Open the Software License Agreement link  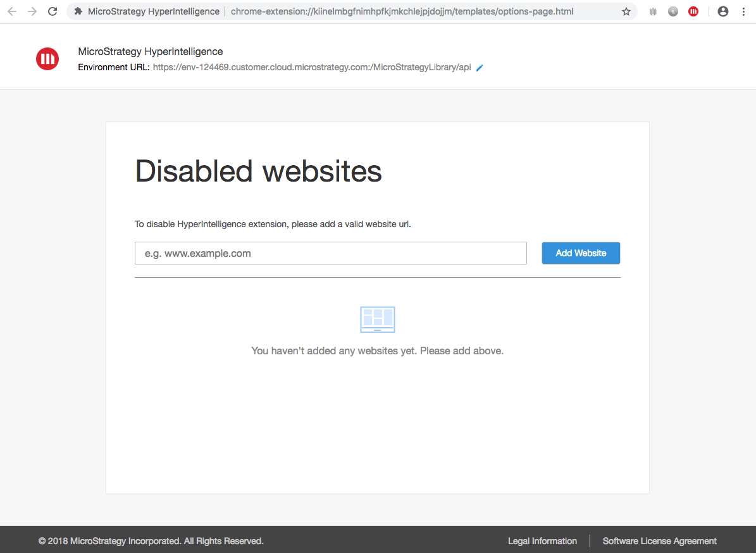659,541
